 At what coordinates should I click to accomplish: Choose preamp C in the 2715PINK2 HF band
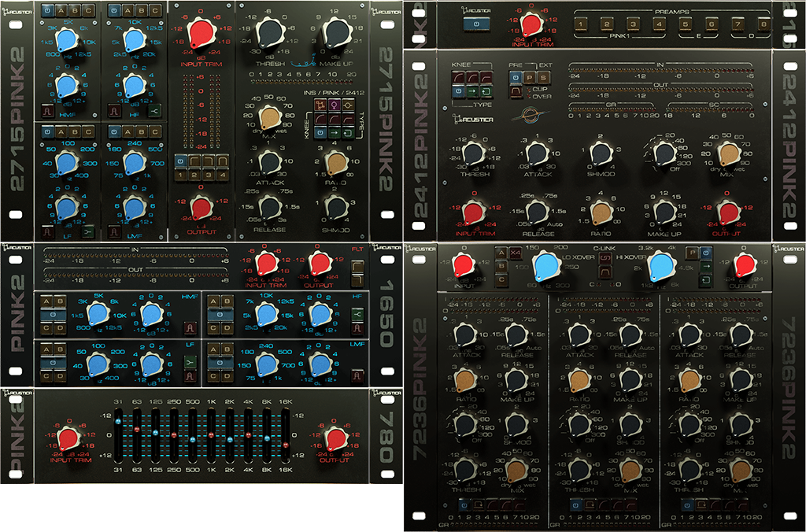(155, 10)
